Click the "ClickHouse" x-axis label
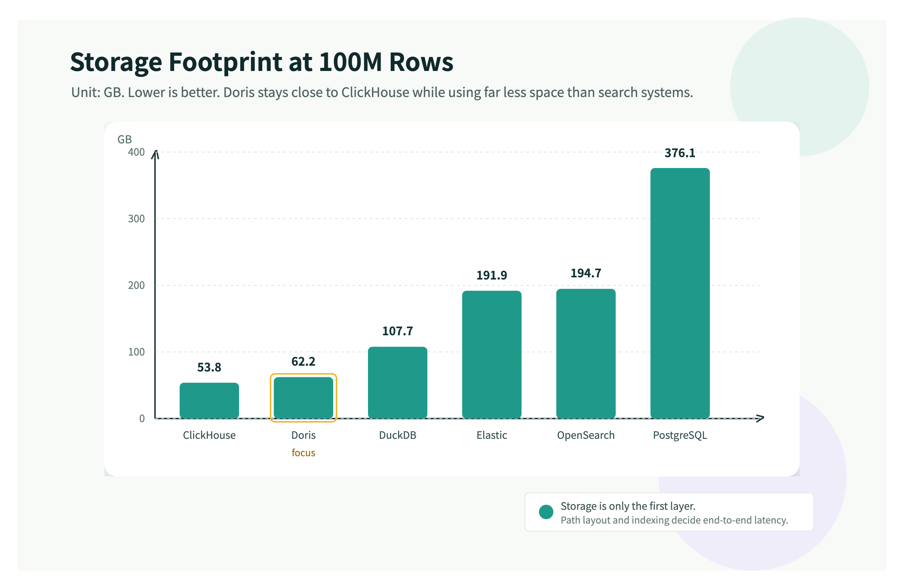The height and width of the screenshot is (588, 904). (209, 435)
